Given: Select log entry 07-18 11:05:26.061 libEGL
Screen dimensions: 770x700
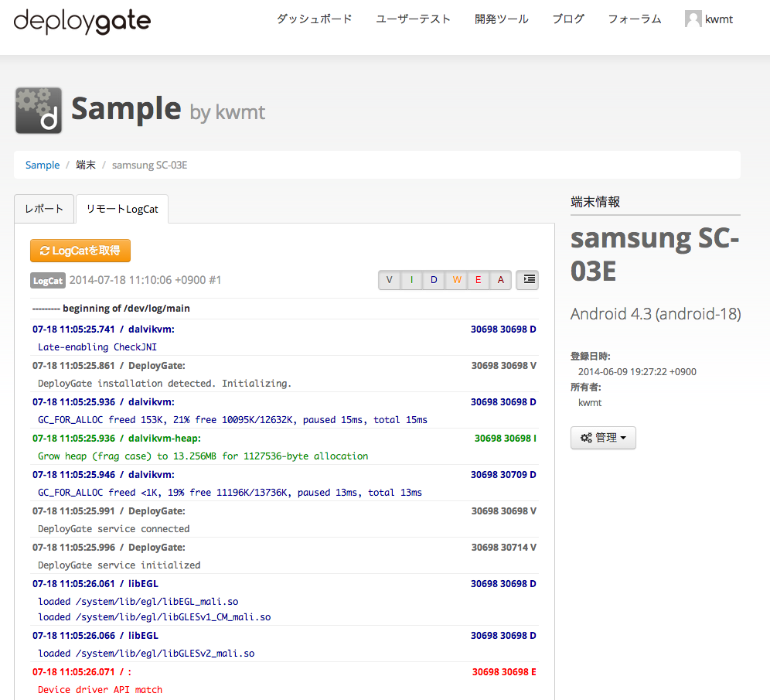Looking at the screenshot, I should (284, 583).
